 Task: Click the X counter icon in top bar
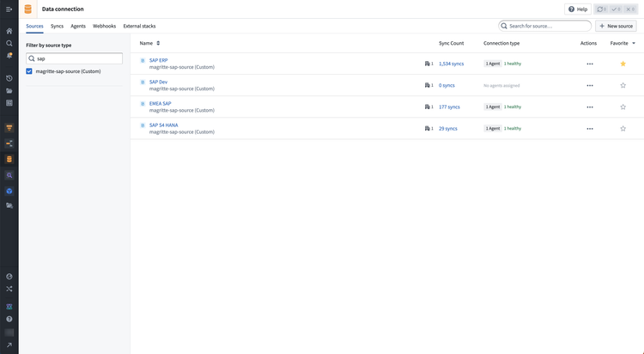point(630,9)
